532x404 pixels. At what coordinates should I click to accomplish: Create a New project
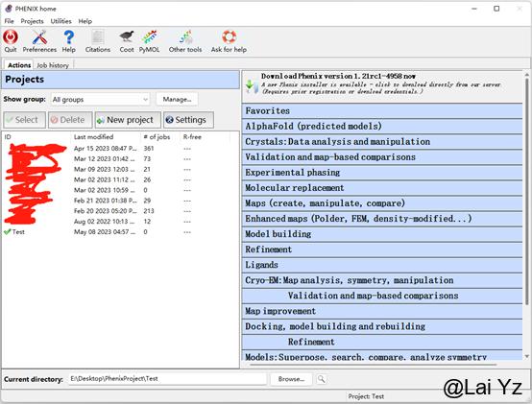click(128, 120)
